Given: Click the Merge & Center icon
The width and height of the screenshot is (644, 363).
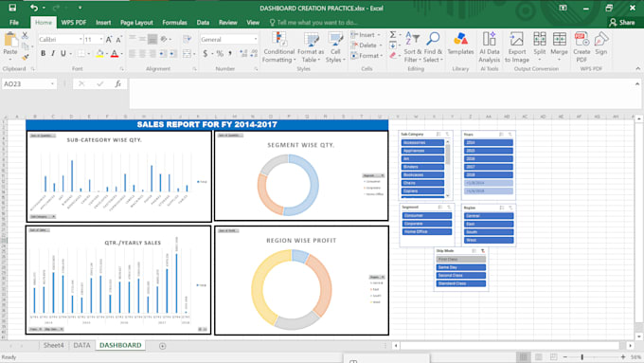Looking at the screenshot, I should 187,53.
